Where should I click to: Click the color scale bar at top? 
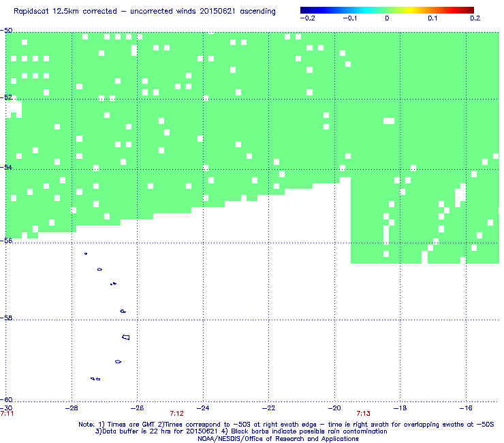pyautogui.click(x=387, y=10)
